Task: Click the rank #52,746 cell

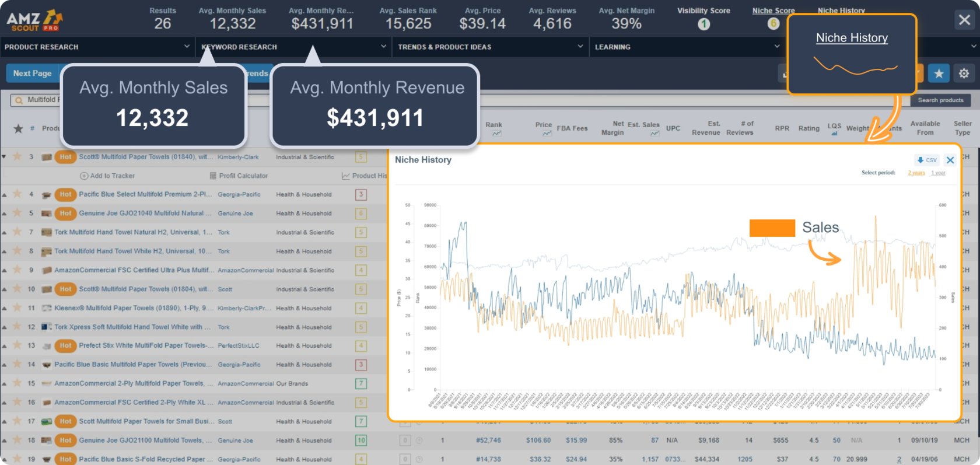Action: point(488,440)
